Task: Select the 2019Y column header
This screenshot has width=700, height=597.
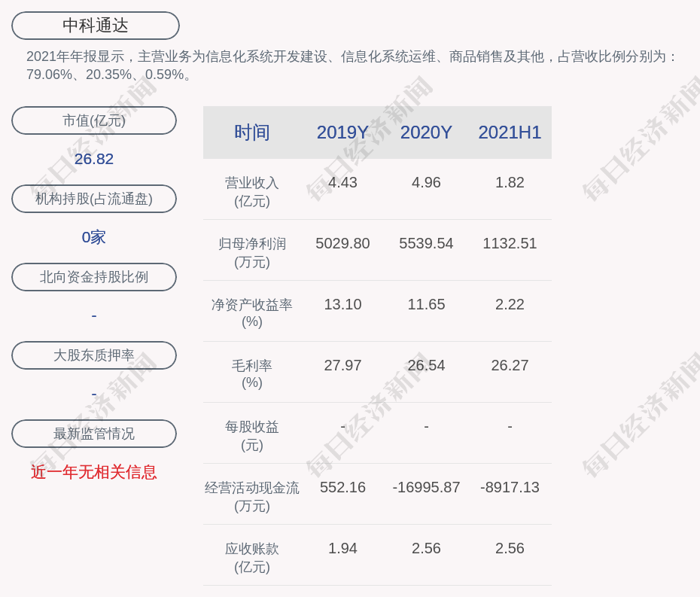Action: 342,132
